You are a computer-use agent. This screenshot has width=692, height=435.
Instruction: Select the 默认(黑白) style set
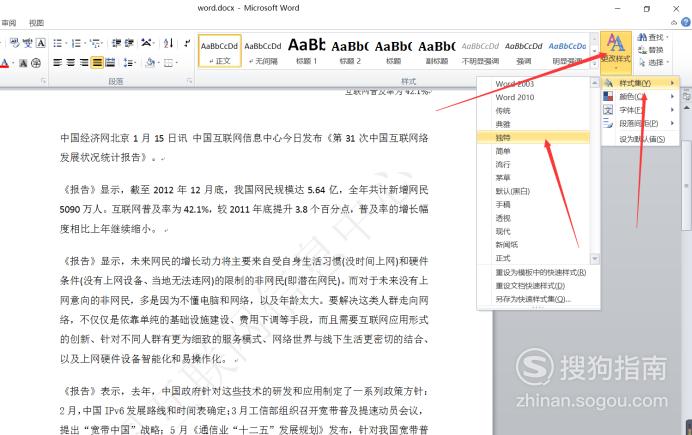click(x=533, y=191)
